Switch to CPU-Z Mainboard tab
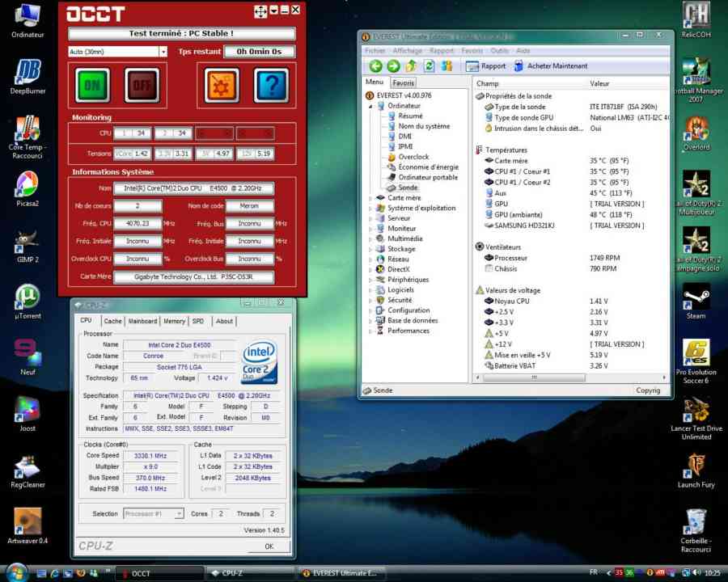 pos(142,321)
